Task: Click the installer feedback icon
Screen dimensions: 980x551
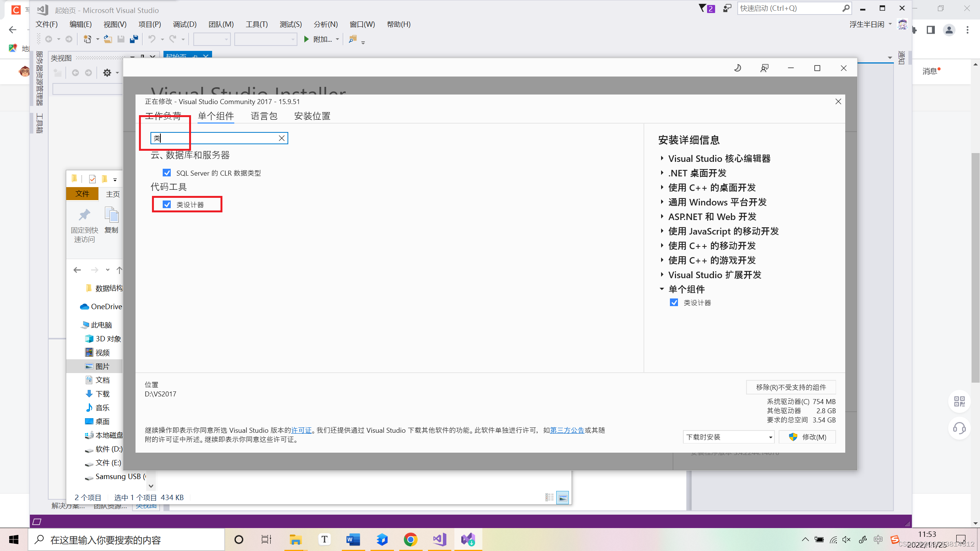Action: (764, 68)
